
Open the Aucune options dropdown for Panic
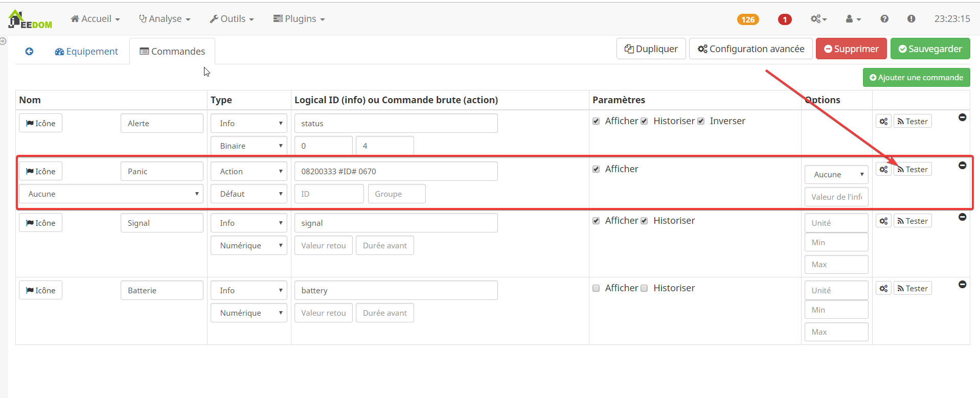pos(836,174)
